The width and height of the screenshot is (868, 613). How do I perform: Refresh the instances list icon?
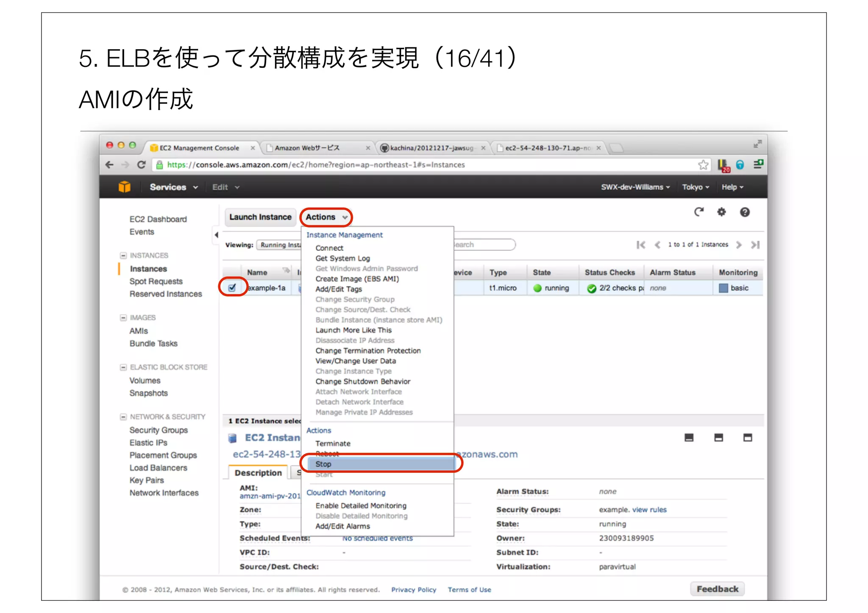[699, 212]
